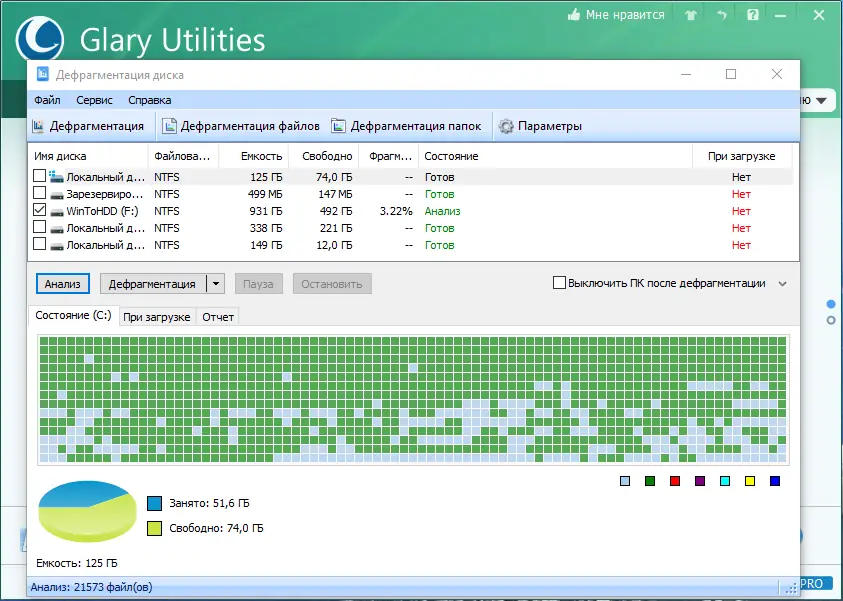Click the blue Занято legend square

point(154,503)
